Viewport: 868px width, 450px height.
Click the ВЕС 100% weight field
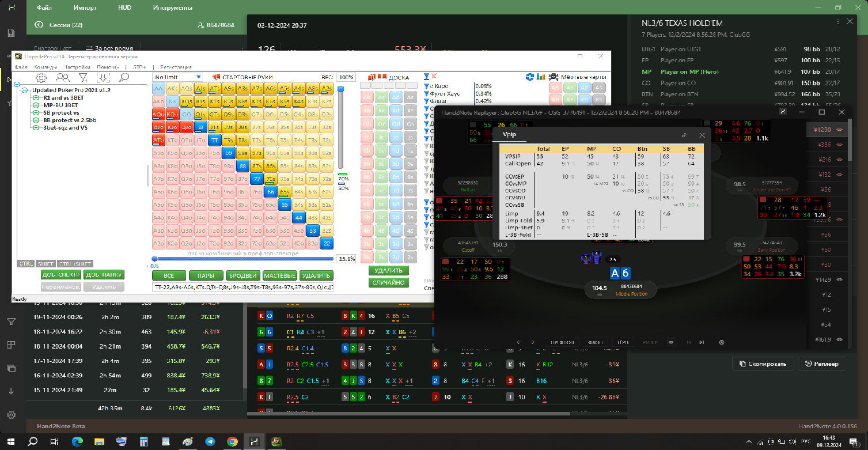(346, 77)
